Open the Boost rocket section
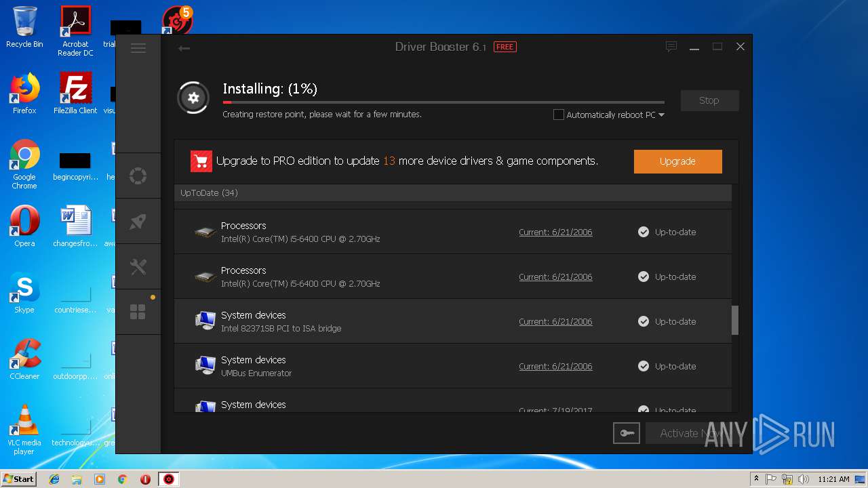 point(138,221)
